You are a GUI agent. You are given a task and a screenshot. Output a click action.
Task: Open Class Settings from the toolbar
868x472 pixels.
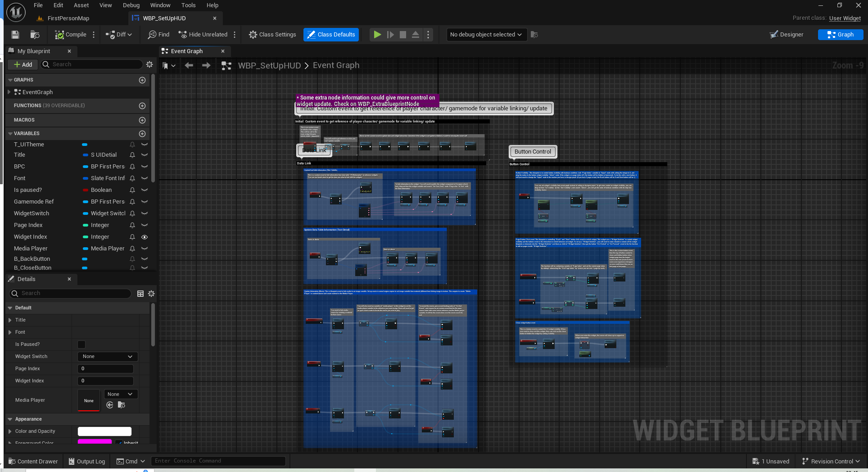[x=272, y=35]
